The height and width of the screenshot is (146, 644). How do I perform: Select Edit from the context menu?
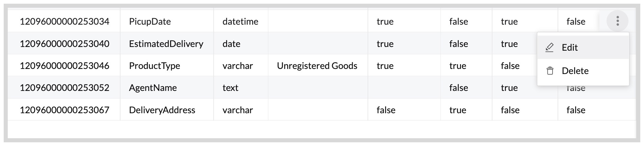pos(570,47)
